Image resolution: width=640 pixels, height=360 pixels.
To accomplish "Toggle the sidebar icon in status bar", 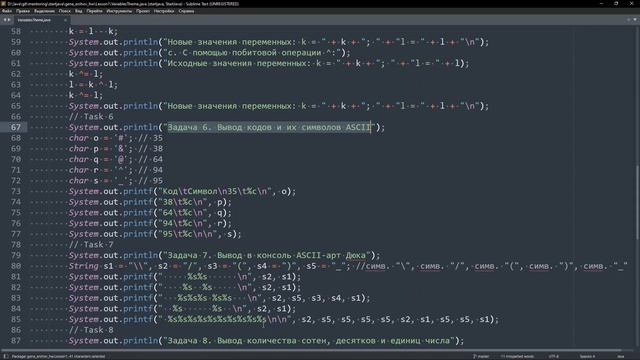I will 6,356.
